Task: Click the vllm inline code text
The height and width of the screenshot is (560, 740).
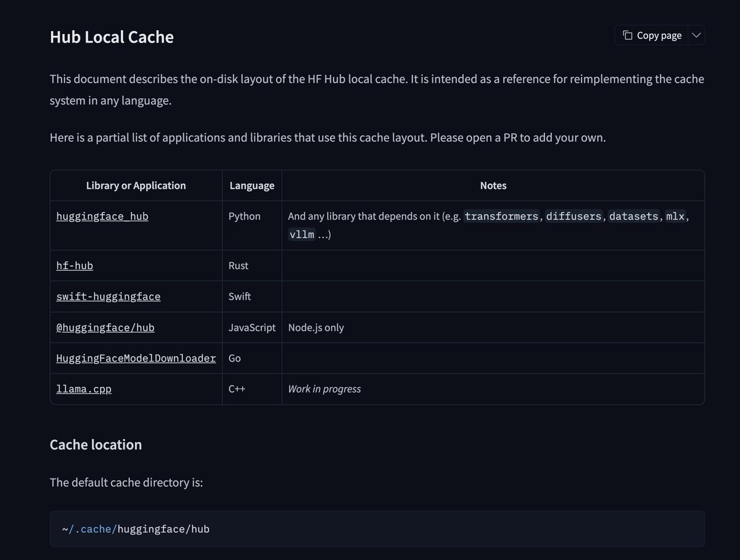Action: click(302, 234)
